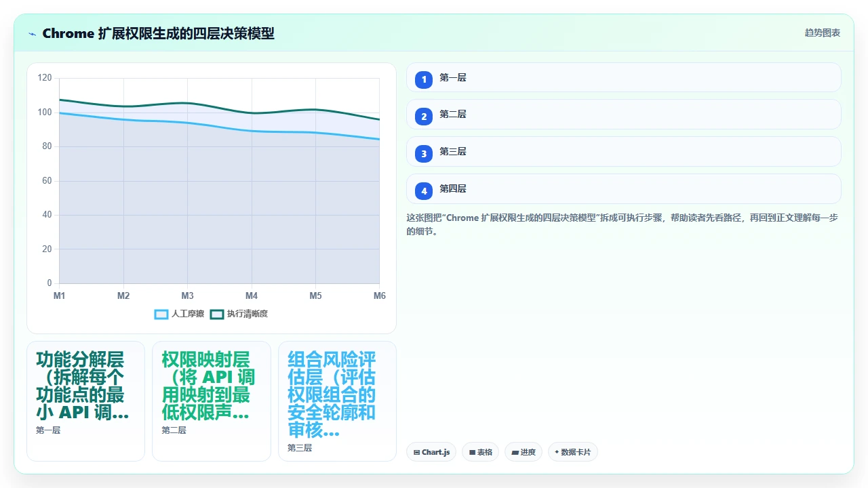The height and width of the screenshot is (488, 868).
Task: Open the 第四层 step row
Action: coord(624,189)
